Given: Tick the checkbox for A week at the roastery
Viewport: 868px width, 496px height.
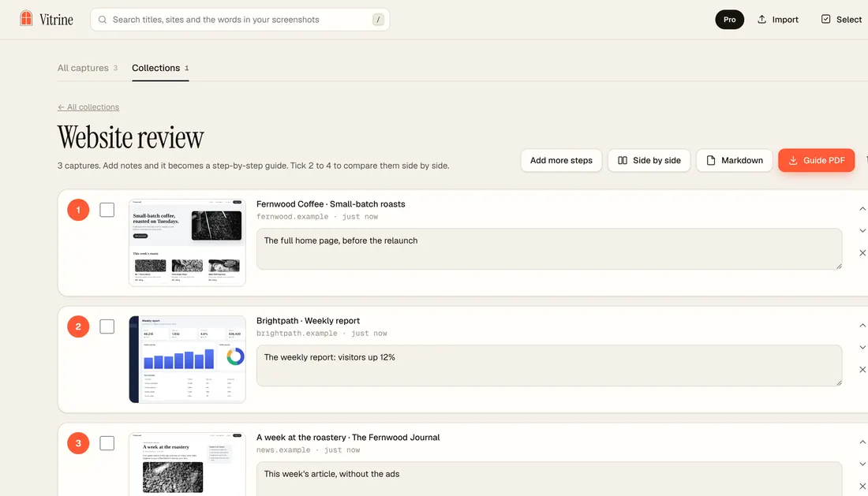Looking at the screenshot, I should point(107,443).
